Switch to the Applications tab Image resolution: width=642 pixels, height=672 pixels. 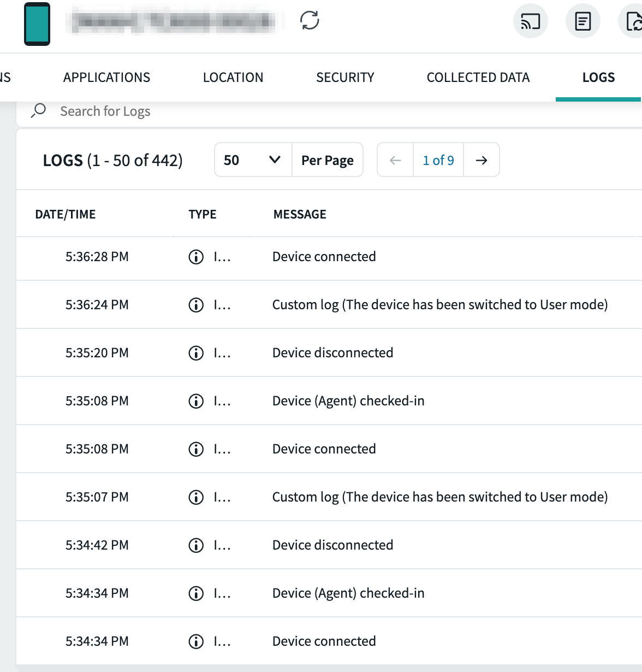click(x=106, y=78)
